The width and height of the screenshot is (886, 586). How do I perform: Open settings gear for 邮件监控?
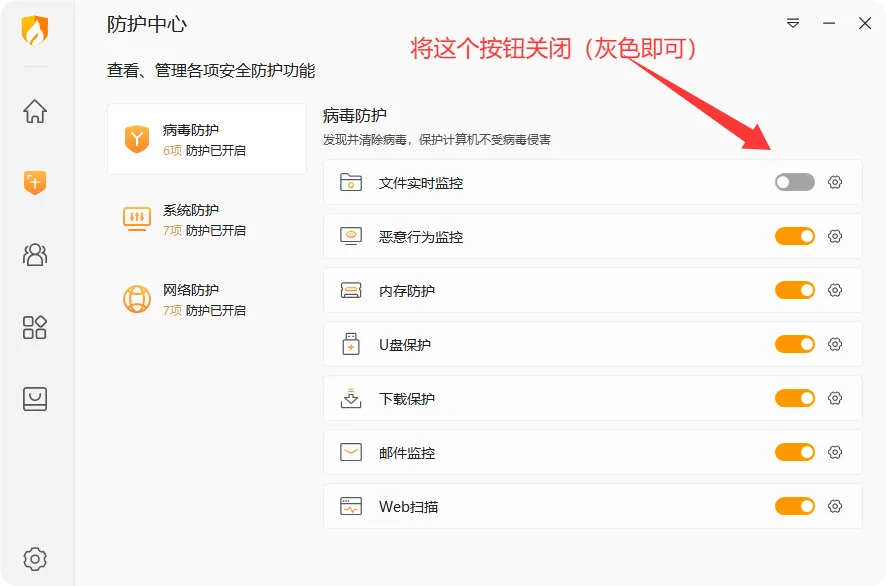pos(836,452)
